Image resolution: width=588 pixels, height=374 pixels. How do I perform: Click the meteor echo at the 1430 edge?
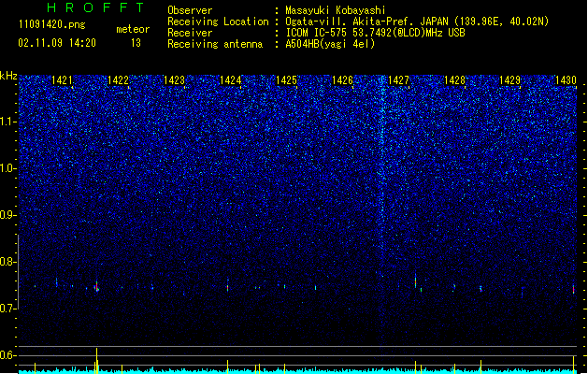click(573, 289)
